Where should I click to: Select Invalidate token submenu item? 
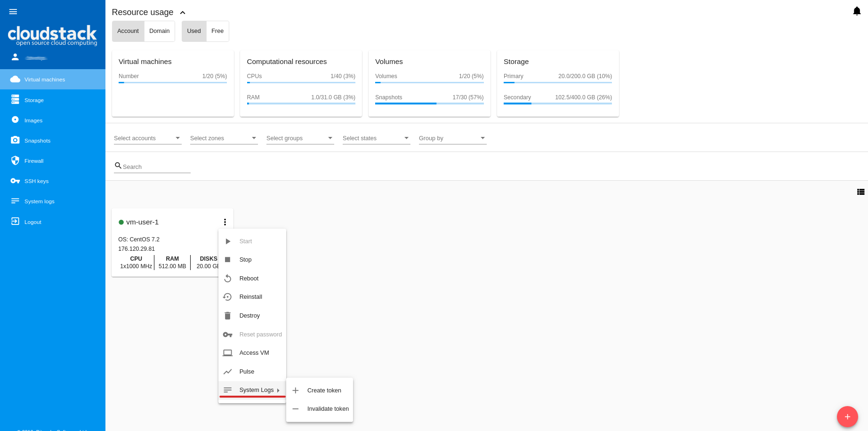pos(320,409)
